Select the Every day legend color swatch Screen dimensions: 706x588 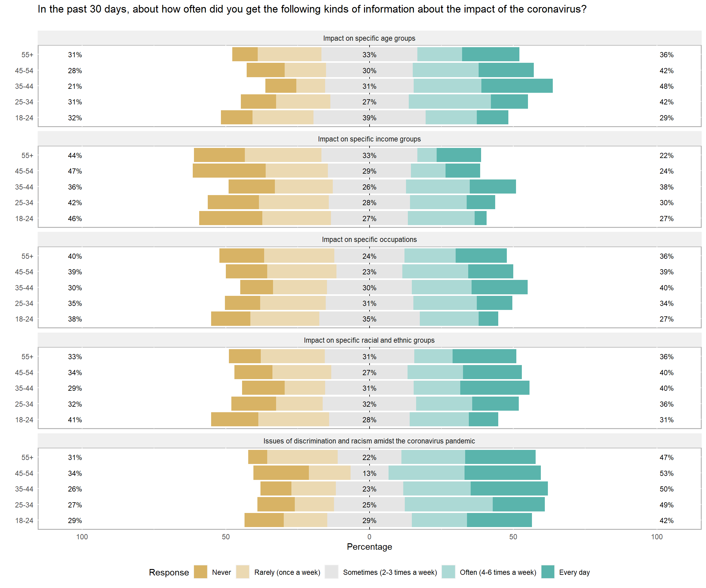click(548, 572)
